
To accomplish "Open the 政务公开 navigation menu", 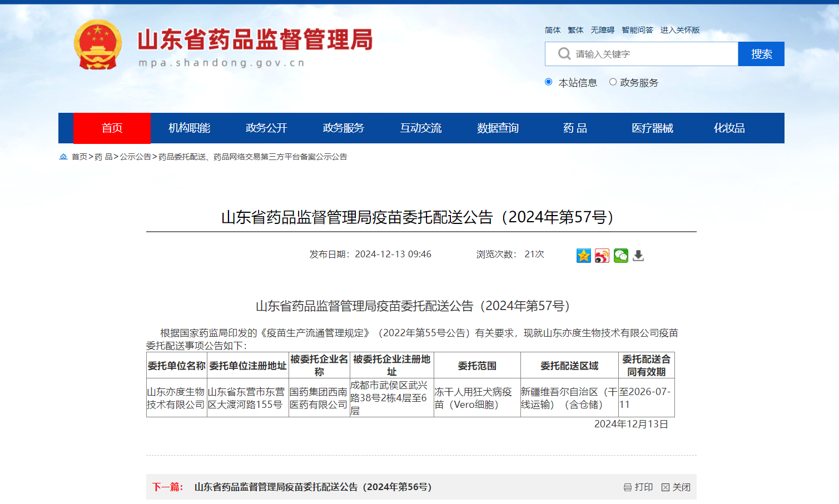I will 266,128.
